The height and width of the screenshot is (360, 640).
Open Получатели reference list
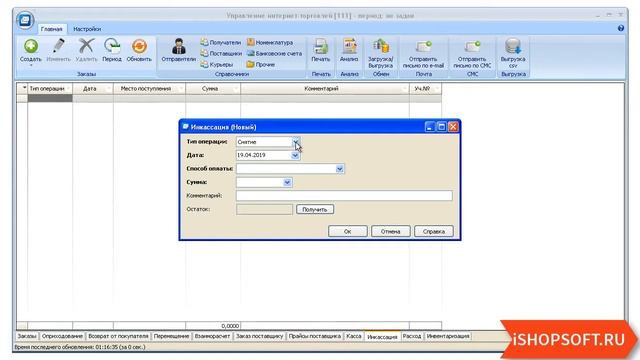point(221,42)
